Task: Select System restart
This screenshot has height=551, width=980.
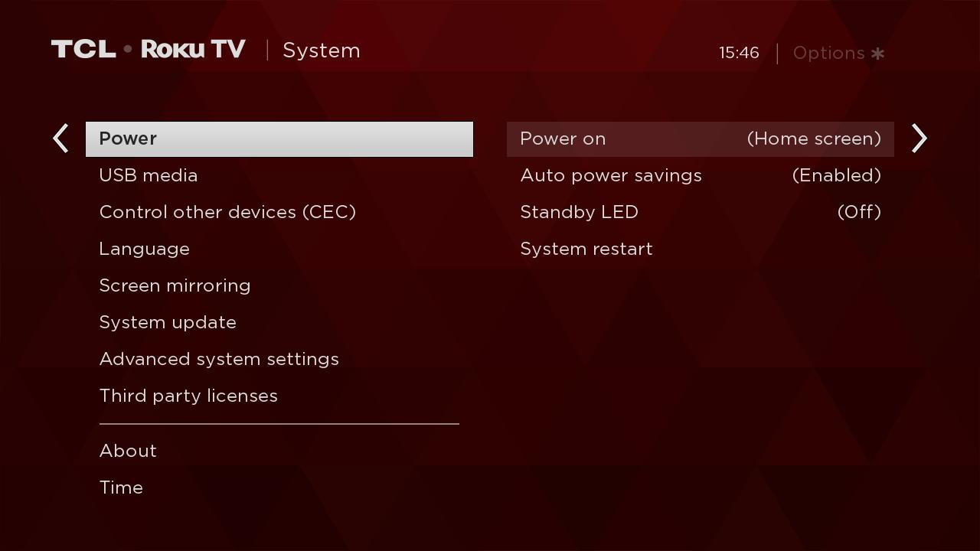Action: tap(701, 249)
